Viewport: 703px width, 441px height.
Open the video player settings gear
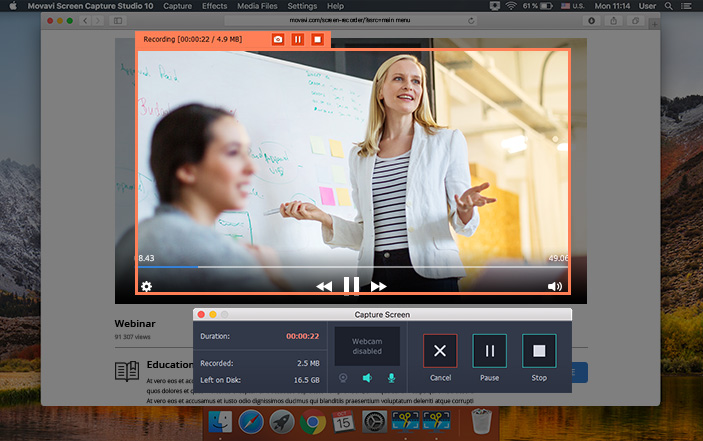[x=147, y=286]
